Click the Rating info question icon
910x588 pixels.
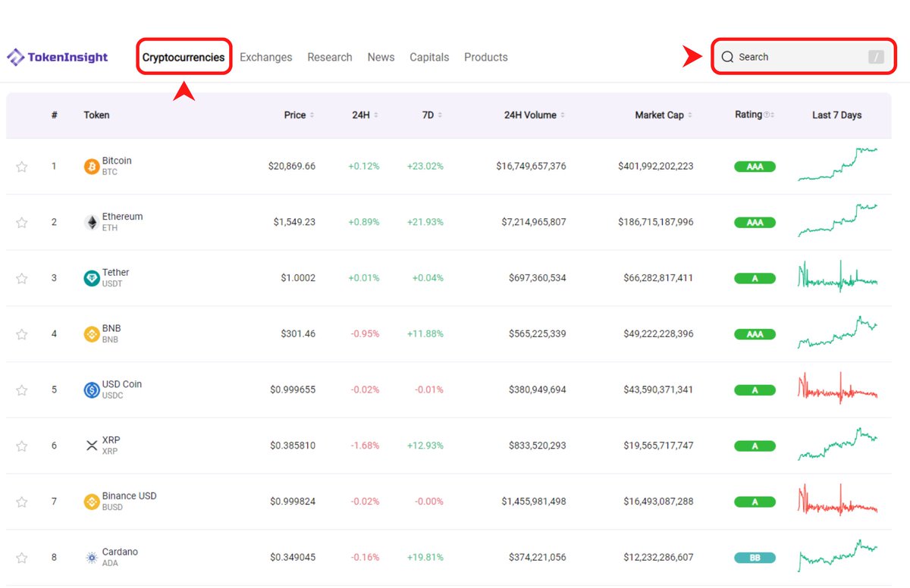(767, 115)
